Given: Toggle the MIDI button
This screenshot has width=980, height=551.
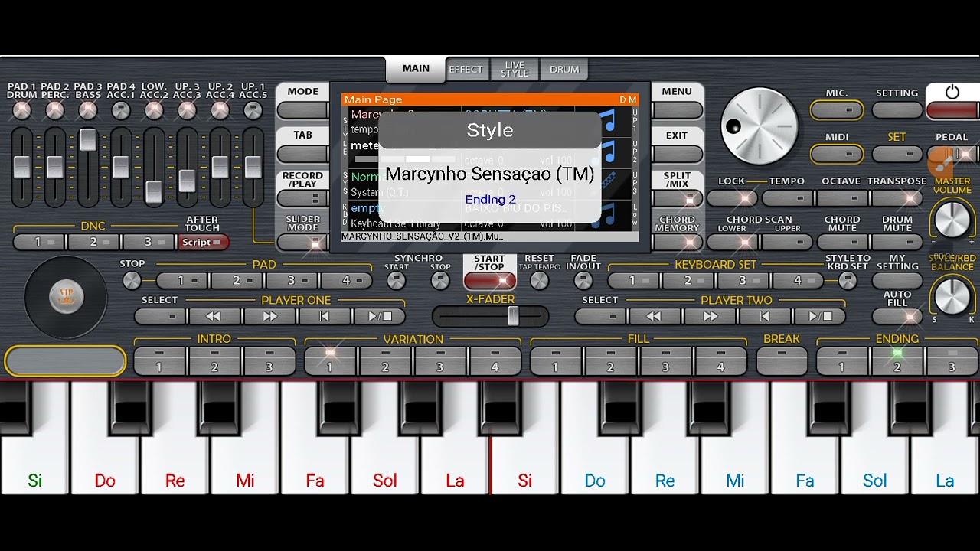Looking at the screenshot, I should [x=837, y=154].
